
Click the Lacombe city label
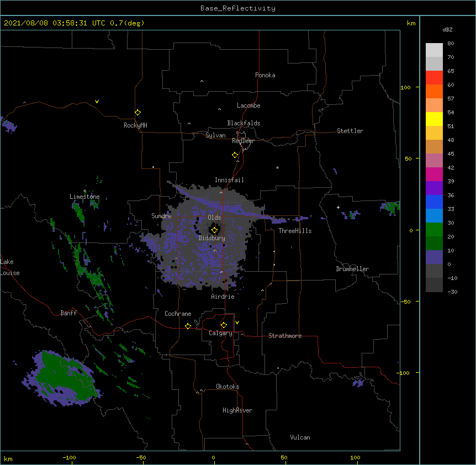[x=248, y=105]
